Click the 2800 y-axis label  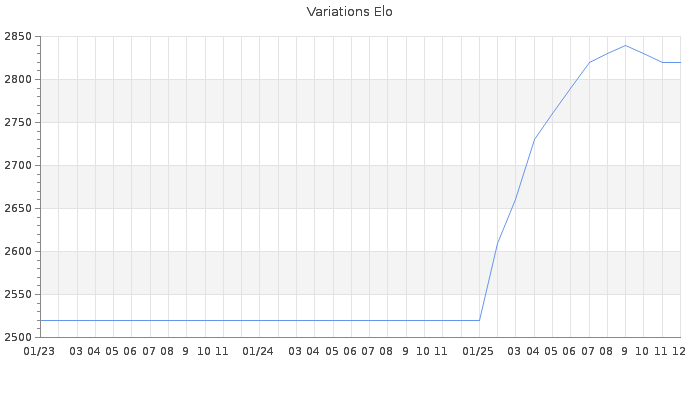18,80
